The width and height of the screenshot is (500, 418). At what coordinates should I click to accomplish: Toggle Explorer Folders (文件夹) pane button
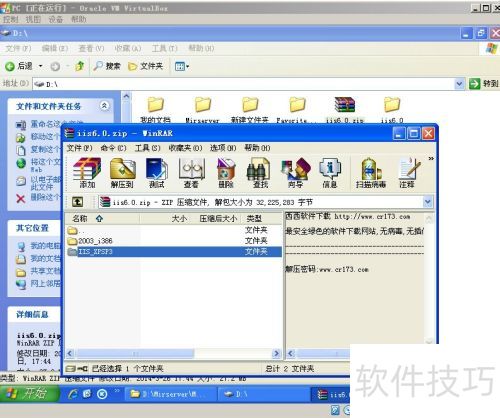pyautogui.click(x=146, y=66)
